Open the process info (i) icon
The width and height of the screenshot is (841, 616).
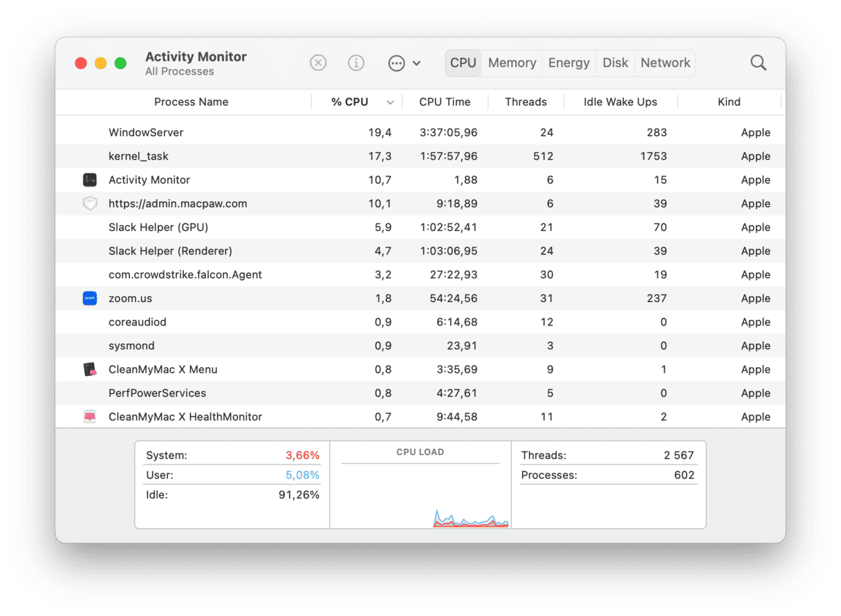point(356,63)
